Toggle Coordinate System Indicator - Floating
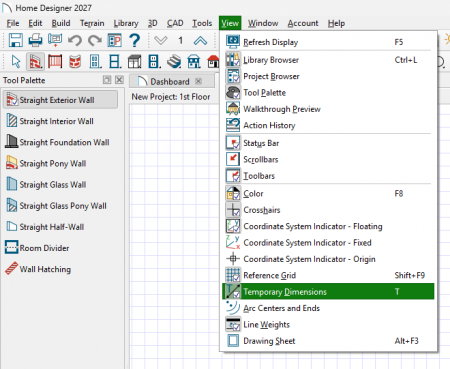 (x=328, y=226)
